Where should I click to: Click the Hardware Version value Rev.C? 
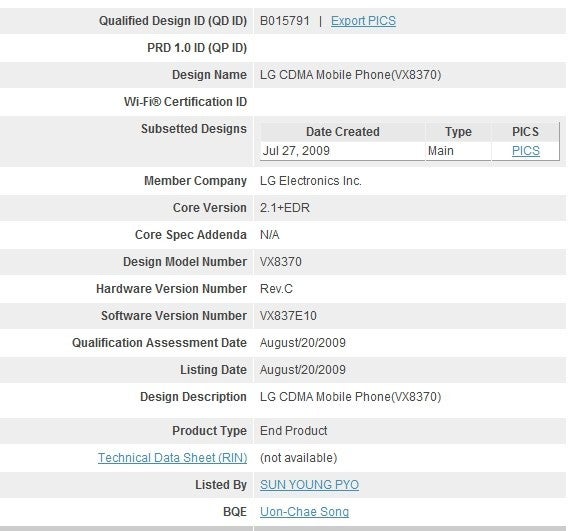[276, 289]
